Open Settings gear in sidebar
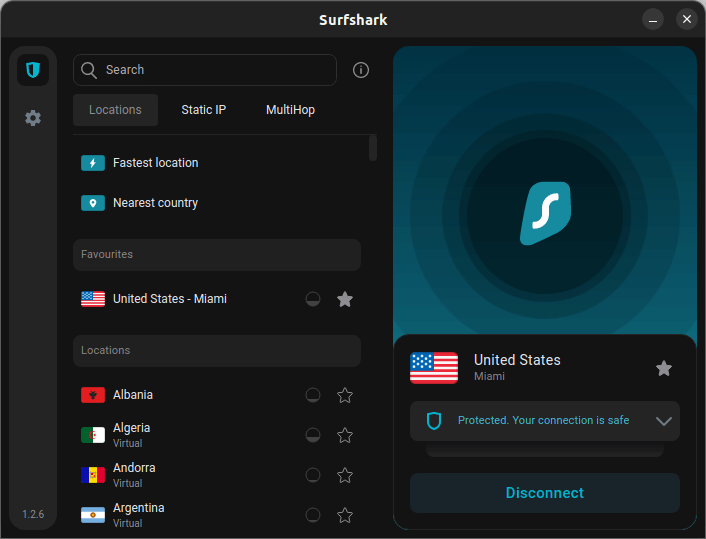Screen dimensions: 706x539 point(33,118)
